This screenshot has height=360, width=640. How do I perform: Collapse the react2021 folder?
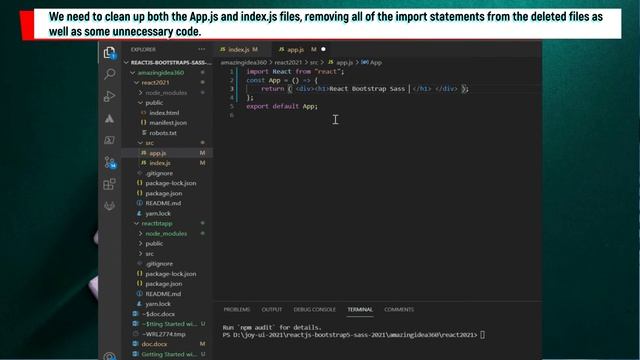[168, 82]
